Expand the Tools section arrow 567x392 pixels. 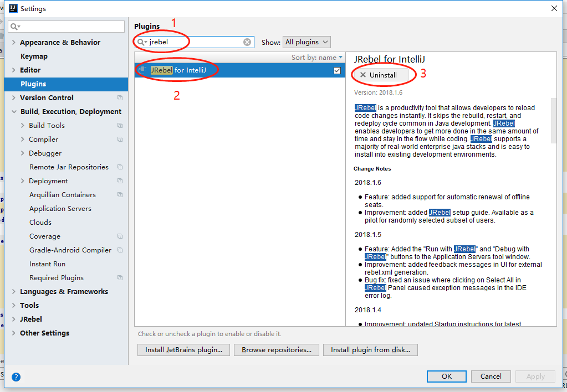[14, 306]
